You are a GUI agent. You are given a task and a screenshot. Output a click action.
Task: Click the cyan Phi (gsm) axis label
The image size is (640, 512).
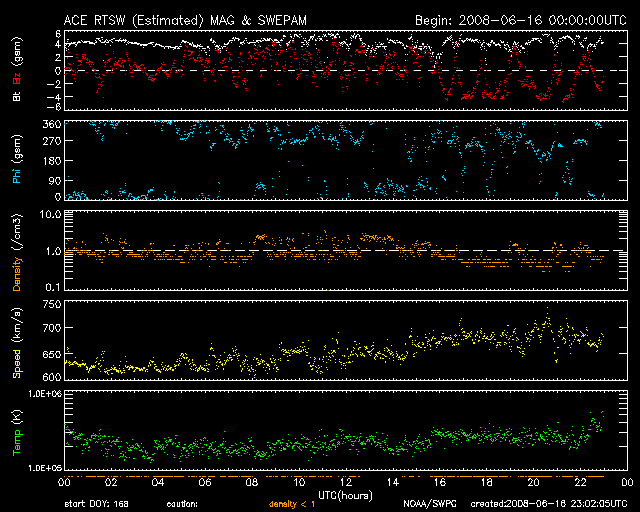click(15, 160)
